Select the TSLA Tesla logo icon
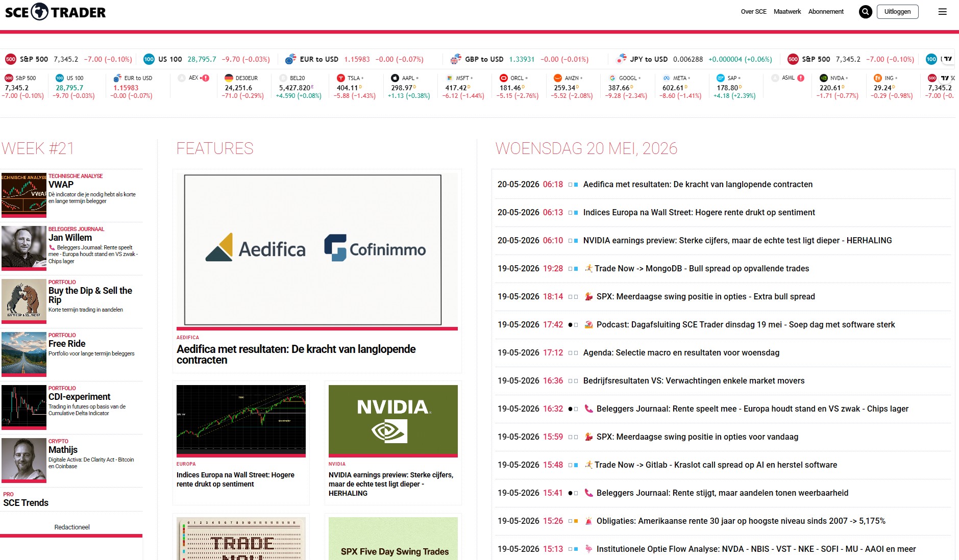The height and width of the screenshot is (560, 959). 341,78
